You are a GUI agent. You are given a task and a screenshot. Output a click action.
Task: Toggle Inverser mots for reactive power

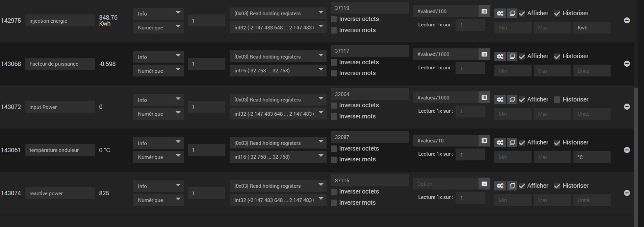point(334,203)
